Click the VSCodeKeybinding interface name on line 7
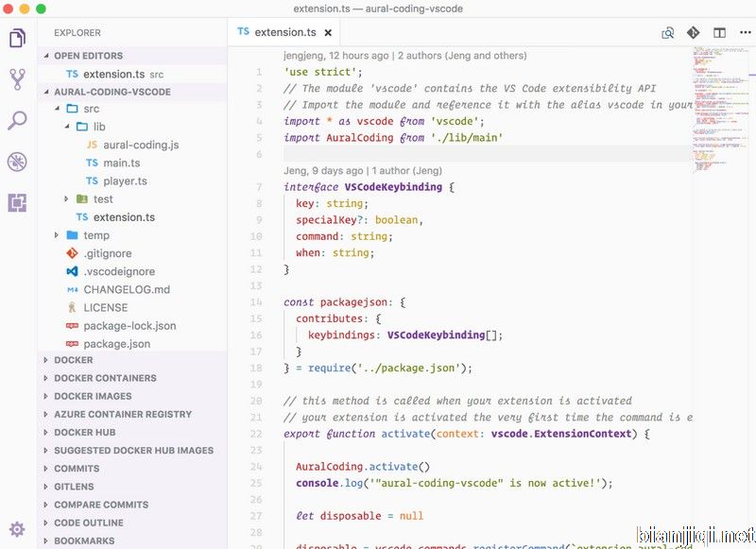 [x=393, y=187]
